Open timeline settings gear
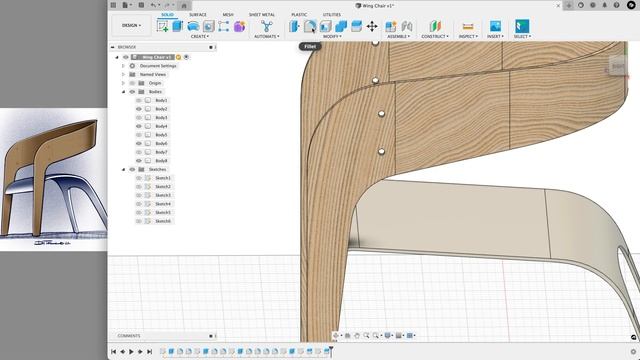Screen dimensions: 640x360 [x=633, y=351]
